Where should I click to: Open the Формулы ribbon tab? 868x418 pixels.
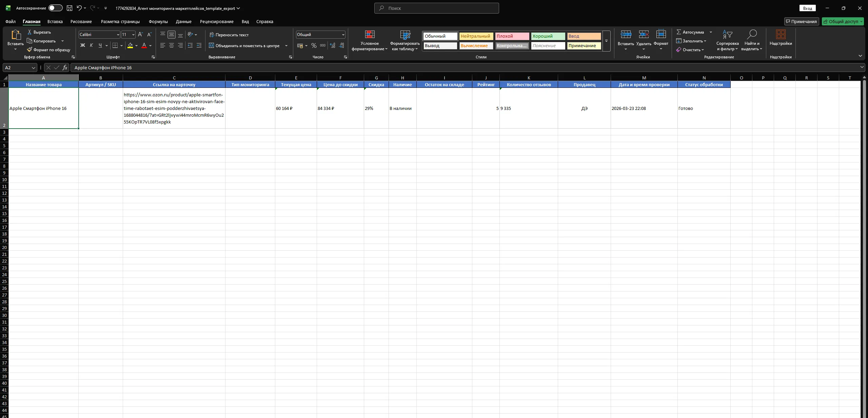(158, 21)
